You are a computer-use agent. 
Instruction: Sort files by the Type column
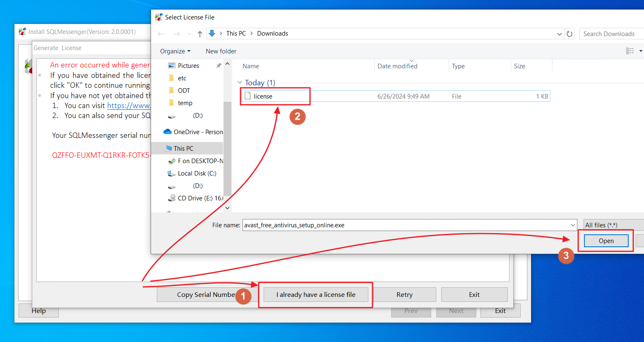pos(458,66)
